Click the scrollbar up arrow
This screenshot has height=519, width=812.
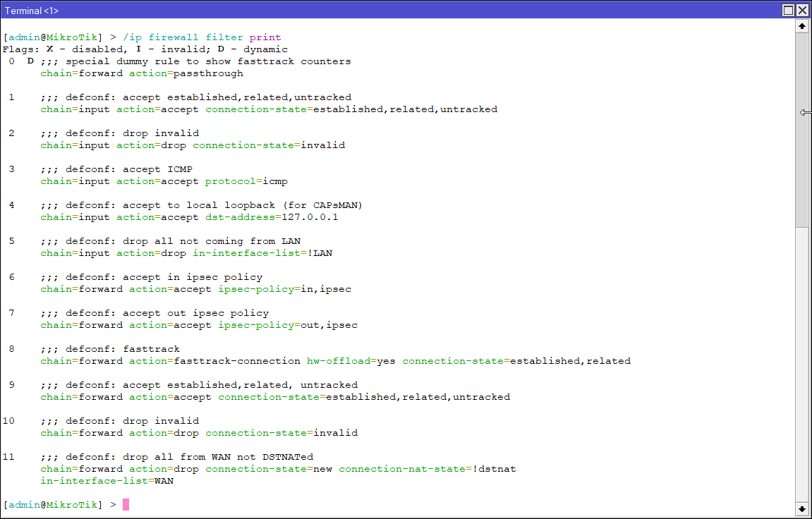coord(801,26)
